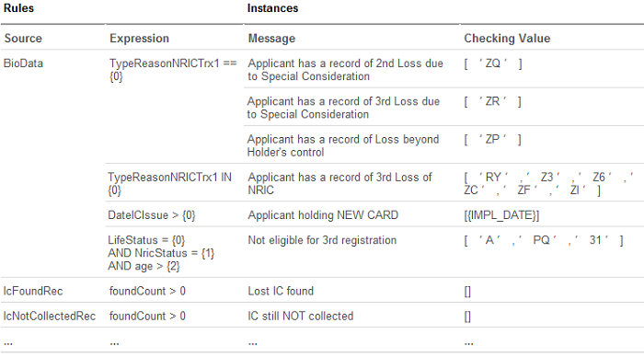The image size is (644, 357).
Task: Click the Instances section heading
Action: 272,8
